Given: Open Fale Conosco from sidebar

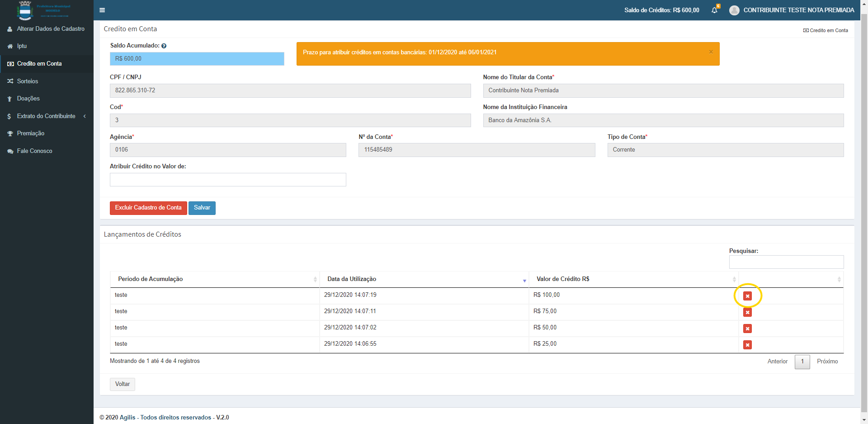Looking at the screenshot, I should (34, 151).
